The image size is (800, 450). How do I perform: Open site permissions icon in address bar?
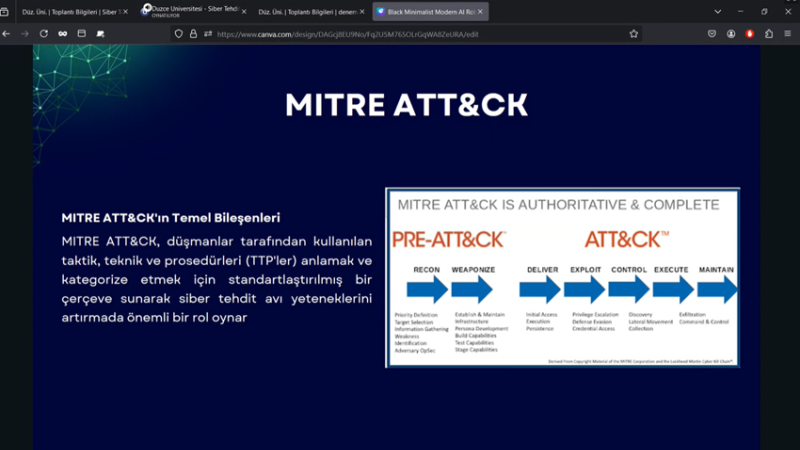pos(208,34)
